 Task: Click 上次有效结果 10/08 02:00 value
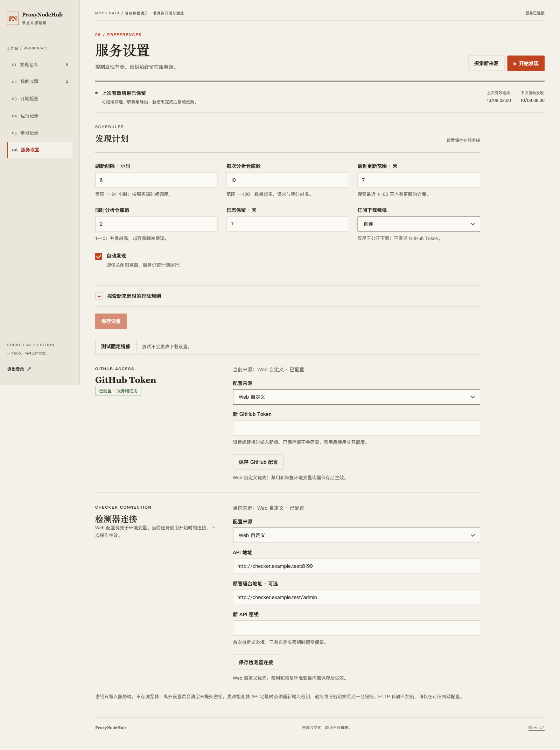point(499,101)
